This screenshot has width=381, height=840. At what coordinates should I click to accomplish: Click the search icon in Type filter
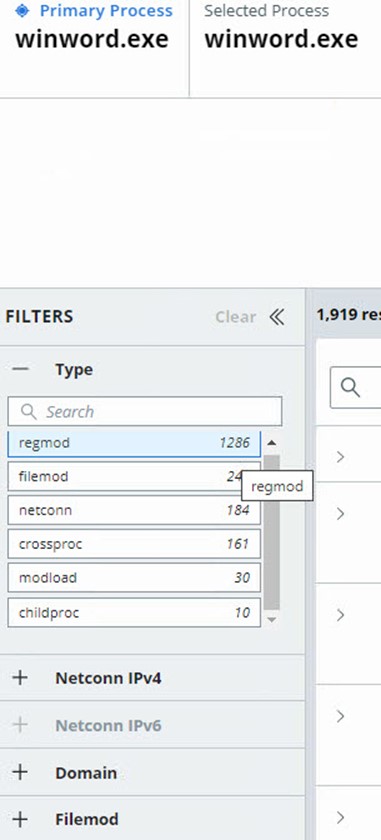click(x=28, y=411)
